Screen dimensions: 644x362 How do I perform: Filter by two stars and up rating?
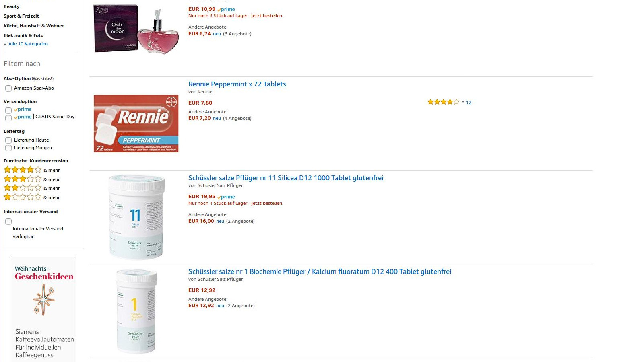click(x=23, y=188)
